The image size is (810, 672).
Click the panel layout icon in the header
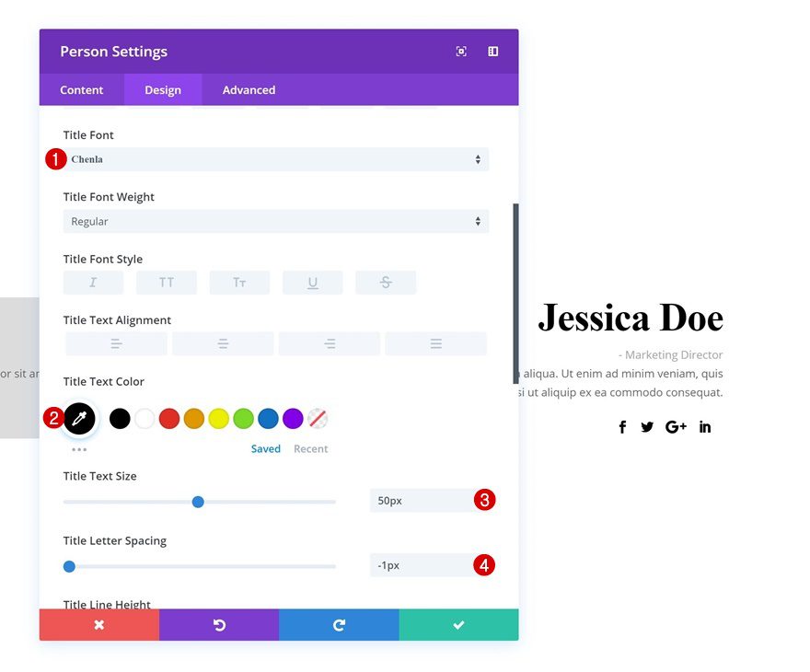pyautogui.click(x=492, y=52)
